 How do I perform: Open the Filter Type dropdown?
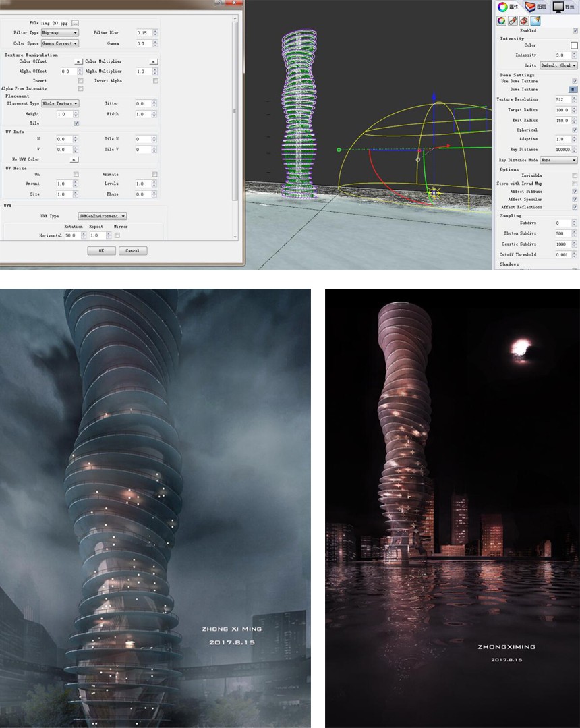coord(60,32)
